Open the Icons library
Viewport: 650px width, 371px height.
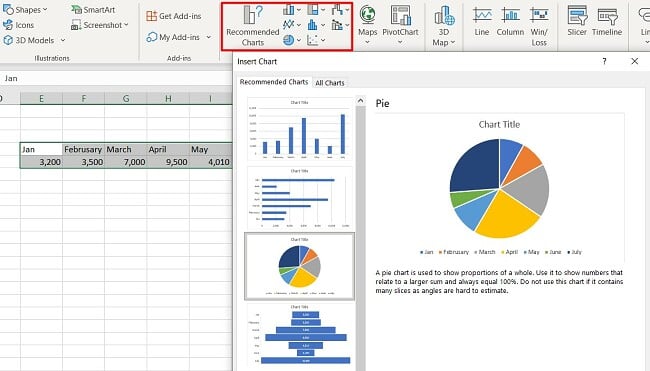[19, 25]
